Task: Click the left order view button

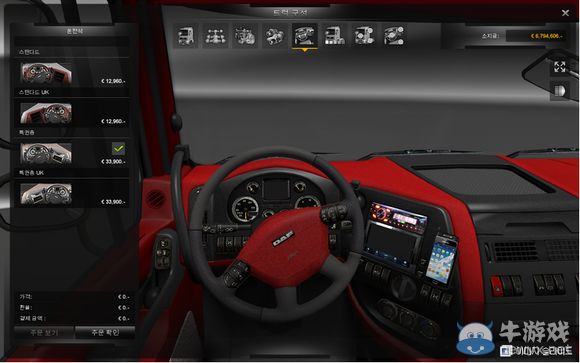Action: pyautogui.click(x=44, y=333)
